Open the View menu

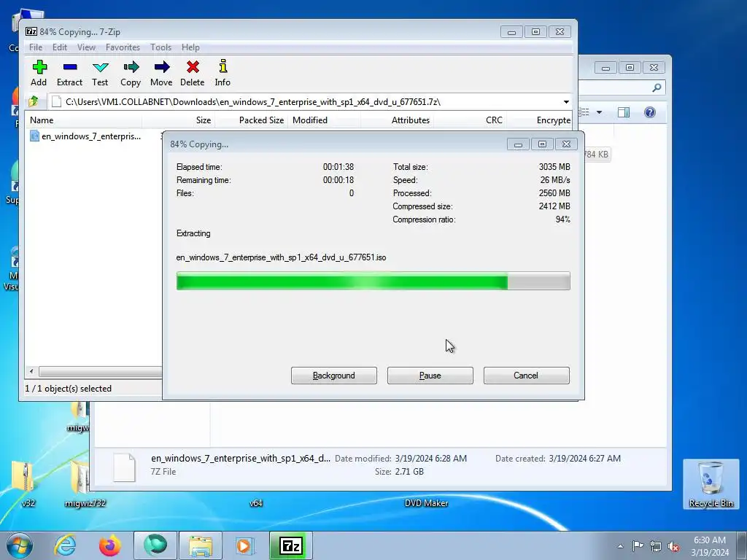[86, 47]
